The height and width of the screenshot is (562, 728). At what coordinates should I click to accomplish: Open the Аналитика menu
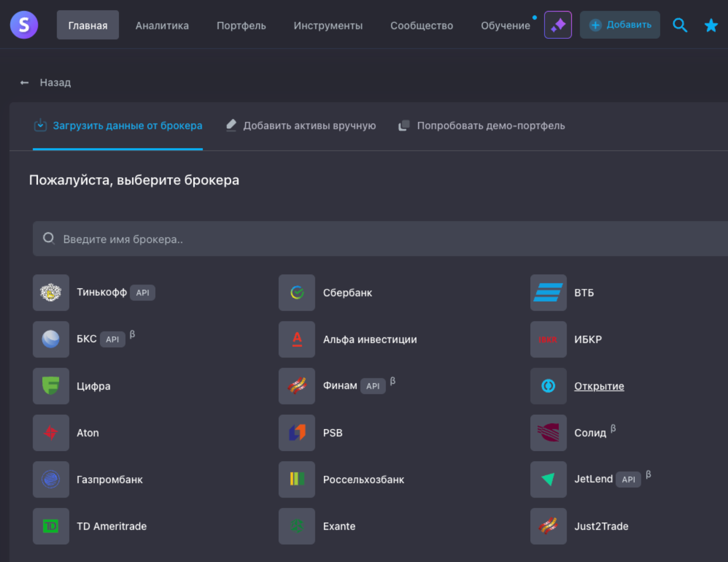pos(162,25)
